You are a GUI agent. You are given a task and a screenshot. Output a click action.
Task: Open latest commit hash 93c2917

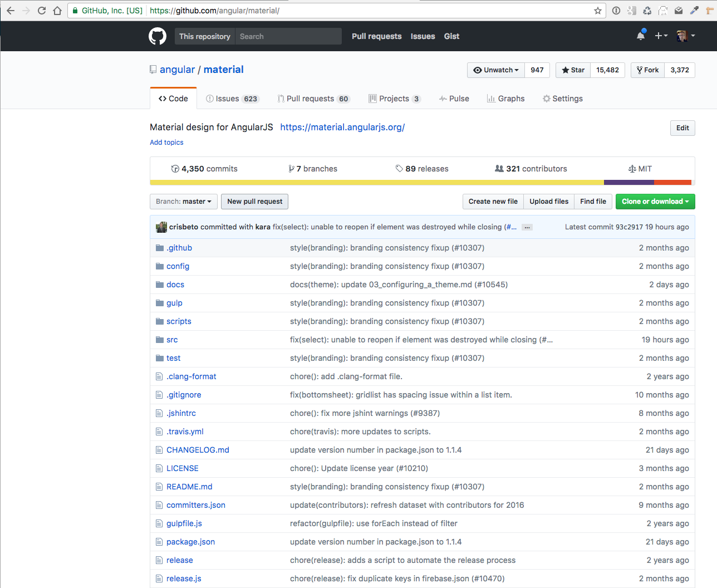click(x=628, y=227)
